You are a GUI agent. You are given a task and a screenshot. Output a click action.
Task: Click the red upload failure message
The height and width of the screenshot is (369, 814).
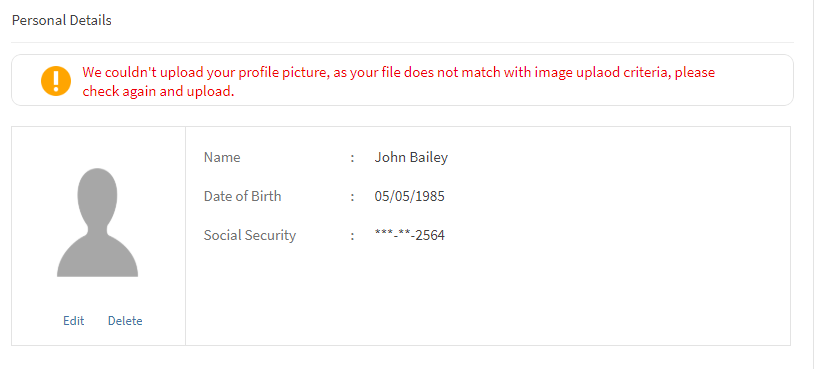(399, 81)
